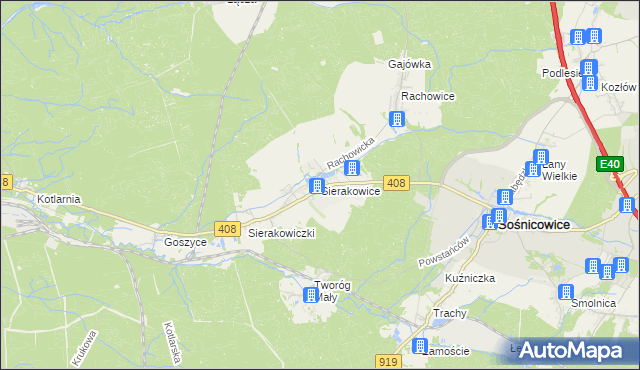Click the 408 road shield near Goszyce

pyautogui.click(x=227, y=228)
